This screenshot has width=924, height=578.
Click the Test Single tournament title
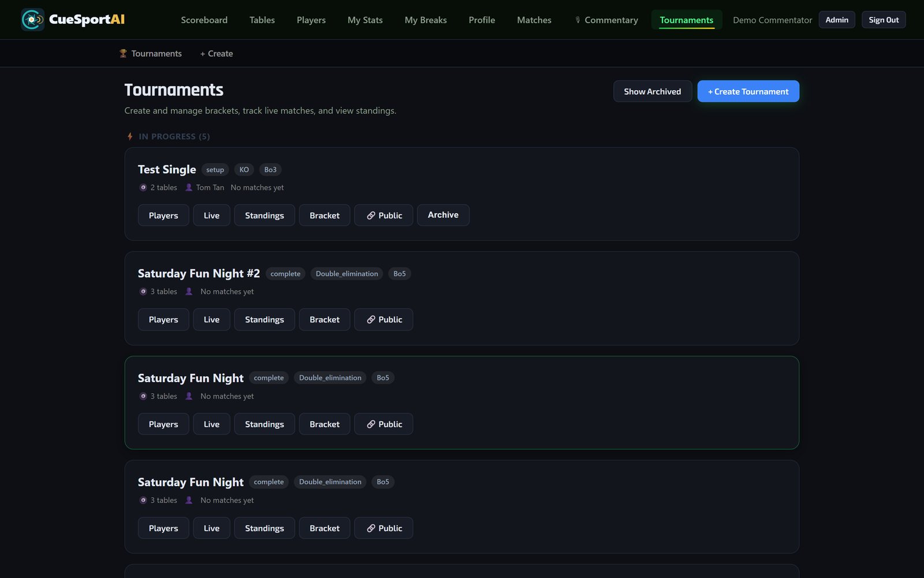tap(167, 169)
